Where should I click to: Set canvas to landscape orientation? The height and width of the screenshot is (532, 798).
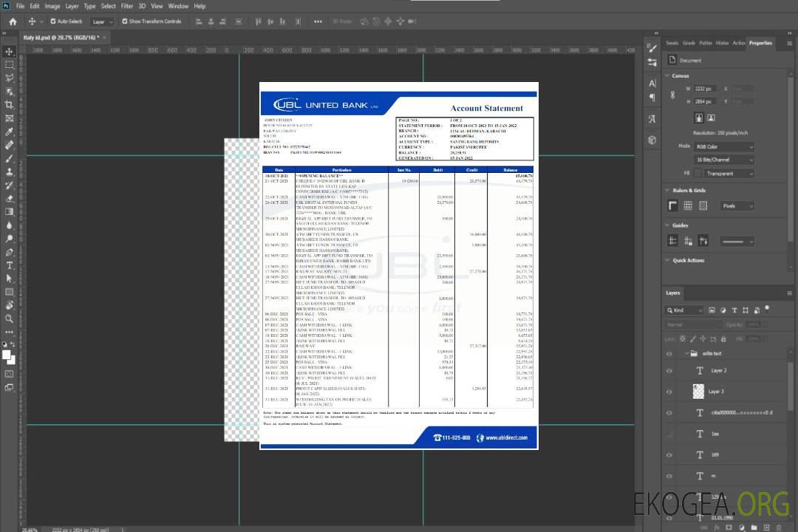point(711,118)
